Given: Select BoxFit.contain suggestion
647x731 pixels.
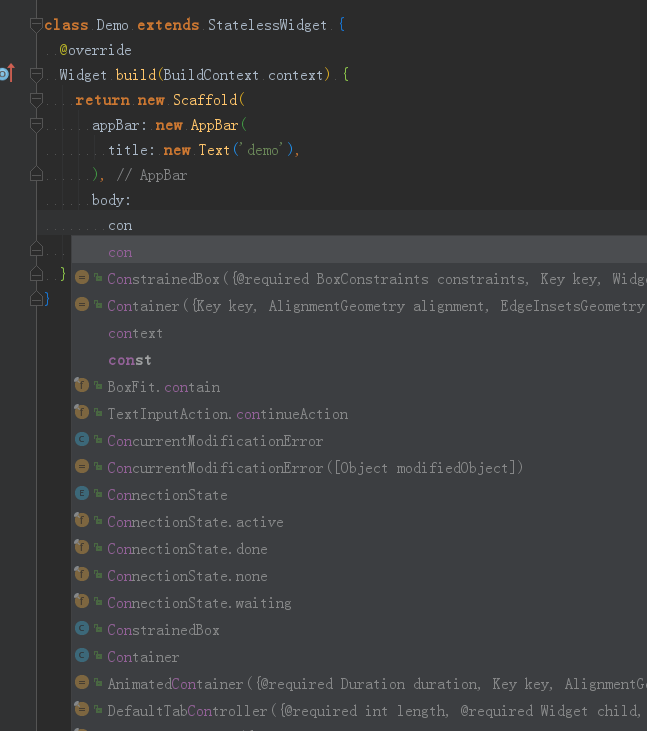Looking at the screenshot, I should click(359, 387).
